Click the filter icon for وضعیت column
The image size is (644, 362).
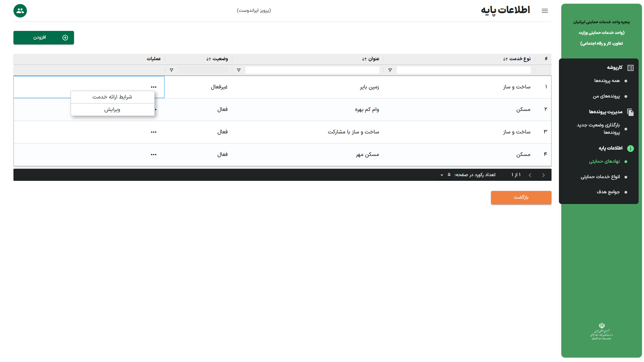click(x=171, y=70)
